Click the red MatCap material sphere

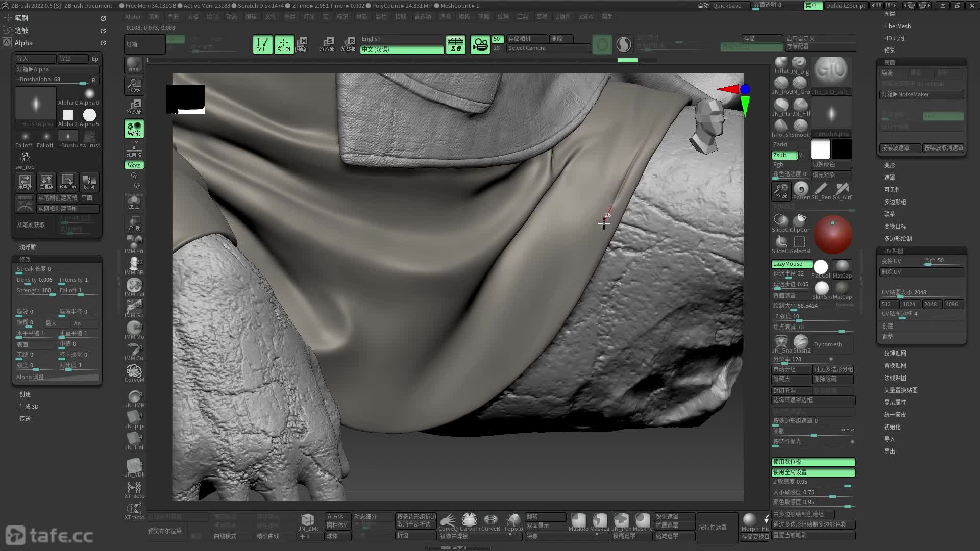(832, 235)
